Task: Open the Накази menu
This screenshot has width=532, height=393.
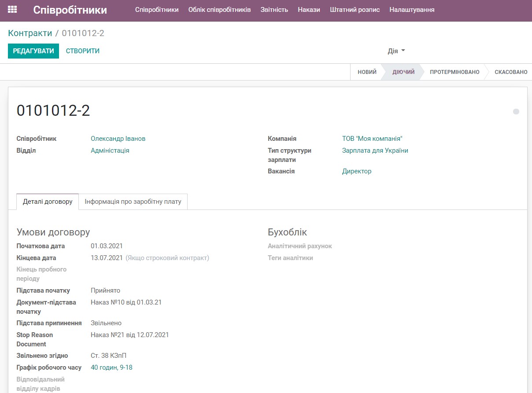Action: (309, 9)
